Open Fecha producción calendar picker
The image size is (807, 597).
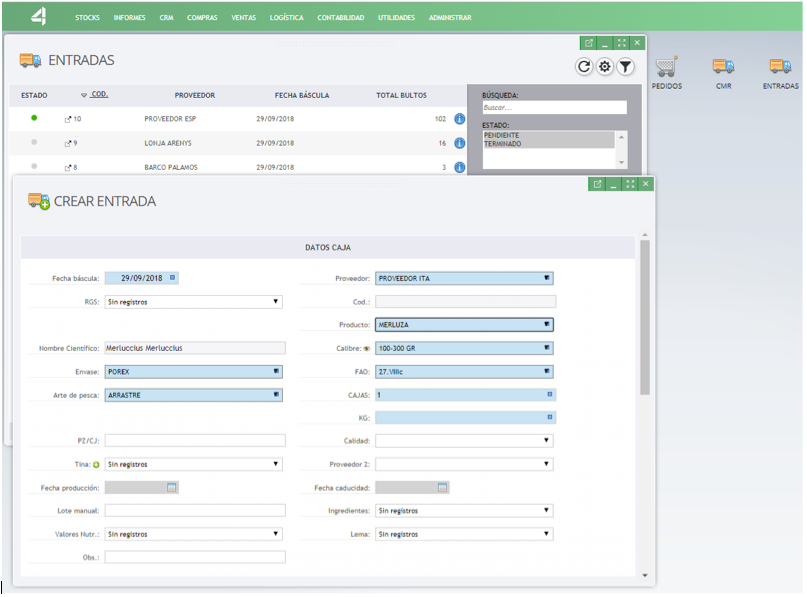pos(172,487)
